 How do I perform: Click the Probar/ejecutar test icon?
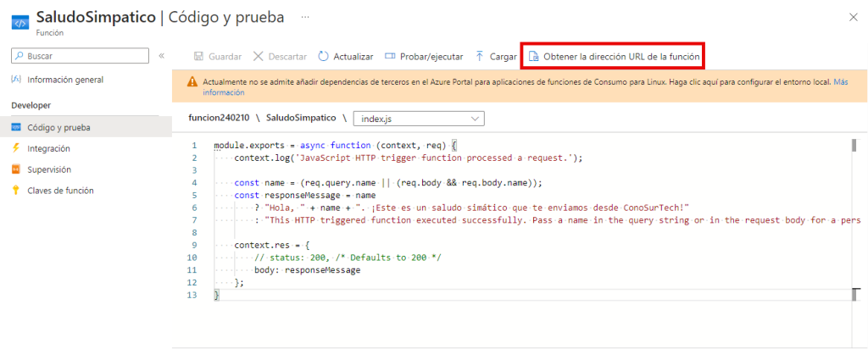390,57
